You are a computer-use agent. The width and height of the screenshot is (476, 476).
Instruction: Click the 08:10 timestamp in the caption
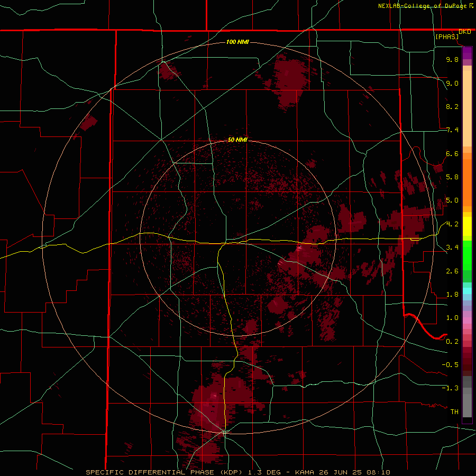tap(378, 472)
